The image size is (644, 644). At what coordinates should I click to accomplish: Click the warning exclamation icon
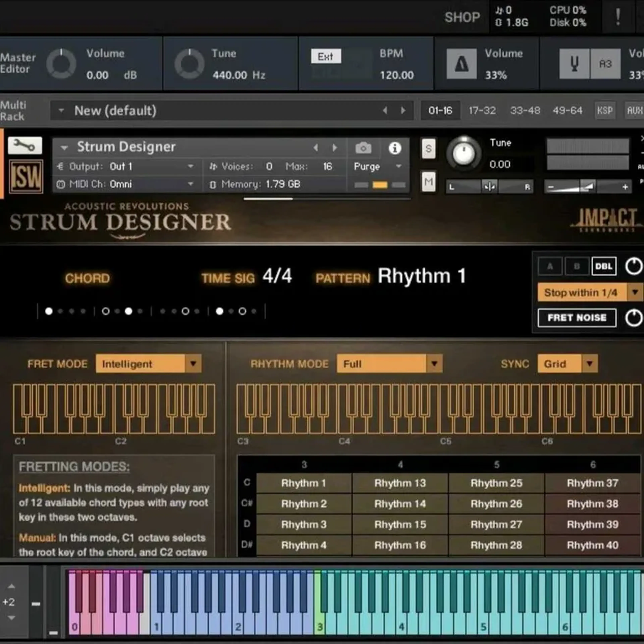618,17
